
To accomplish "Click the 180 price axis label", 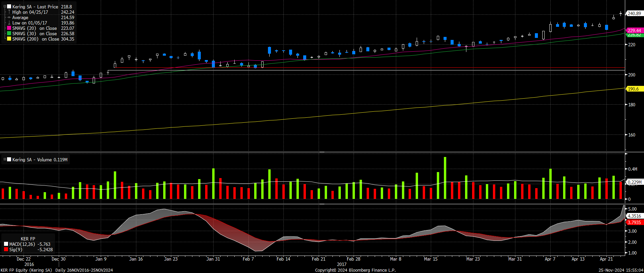I will pos(632,105).
